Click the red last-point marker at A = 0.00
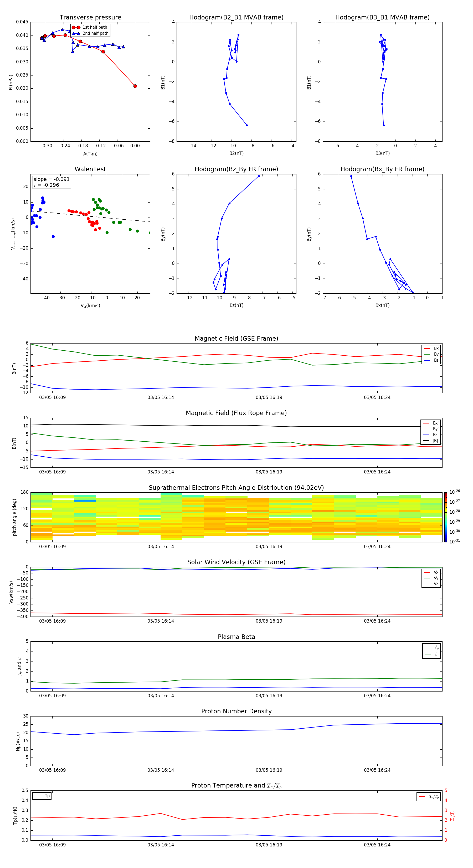The height and width of the screenshot is (868, 473). [x=135, y=86]
